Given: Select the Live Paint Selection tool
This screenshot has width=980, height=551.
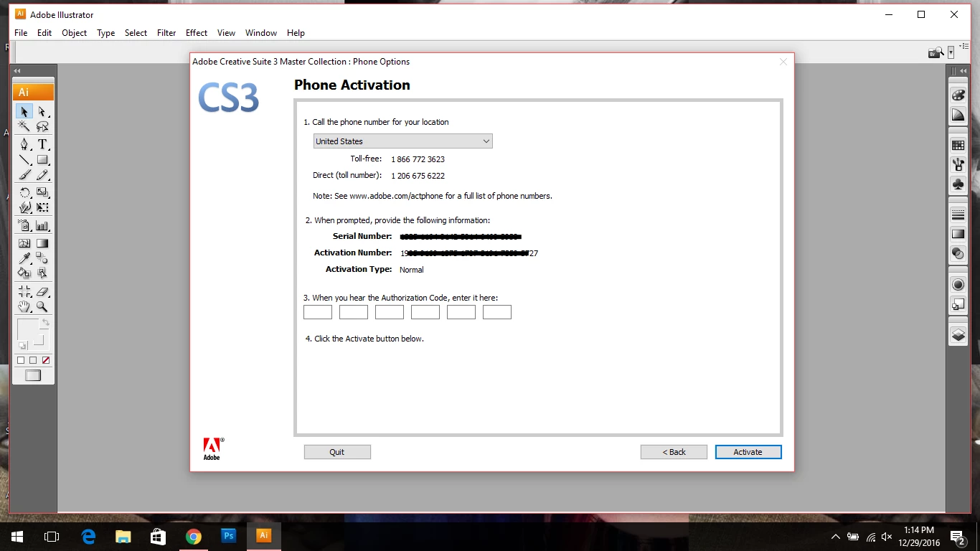Looking at the screenshot, I should (42, 273).
